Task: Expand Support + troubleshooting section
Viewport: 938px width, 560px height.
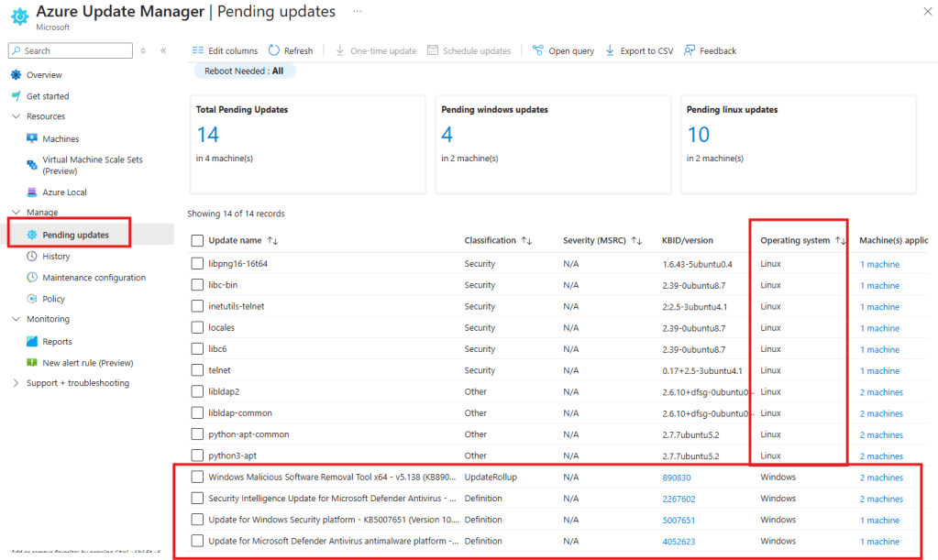Action: (x=16, y=383)
